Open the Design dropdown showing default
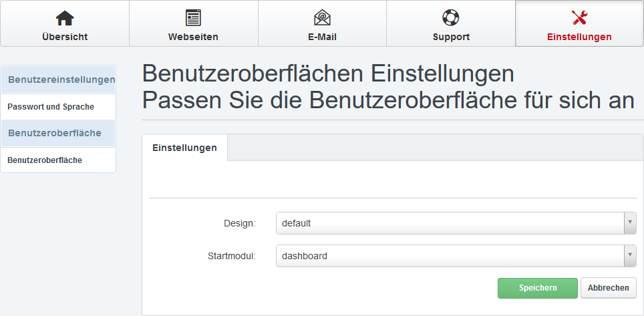Image resolution: width=644 pixels, height=316 pixels. (x=449, y=223)
